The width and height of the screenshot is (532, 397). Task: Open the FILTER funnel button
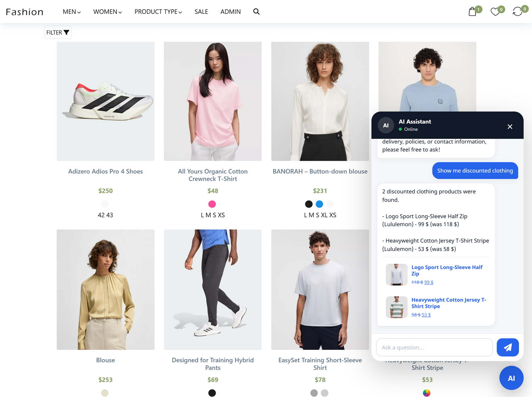point(58,32)
